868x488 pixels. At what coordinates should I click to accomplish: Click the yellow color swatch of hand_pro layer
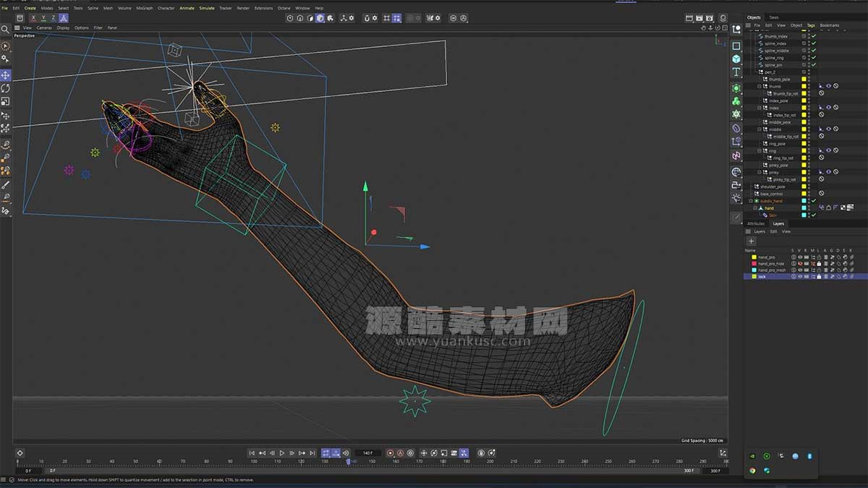coord(754,257)
